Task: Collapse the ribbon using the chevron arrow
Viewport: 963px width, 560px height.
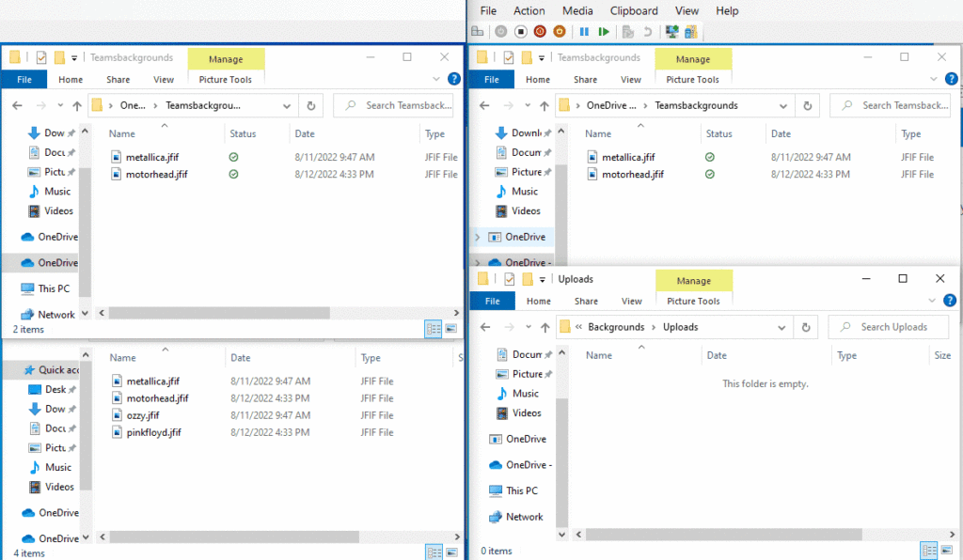Action: pyautogui.click(x=933, y=79)
